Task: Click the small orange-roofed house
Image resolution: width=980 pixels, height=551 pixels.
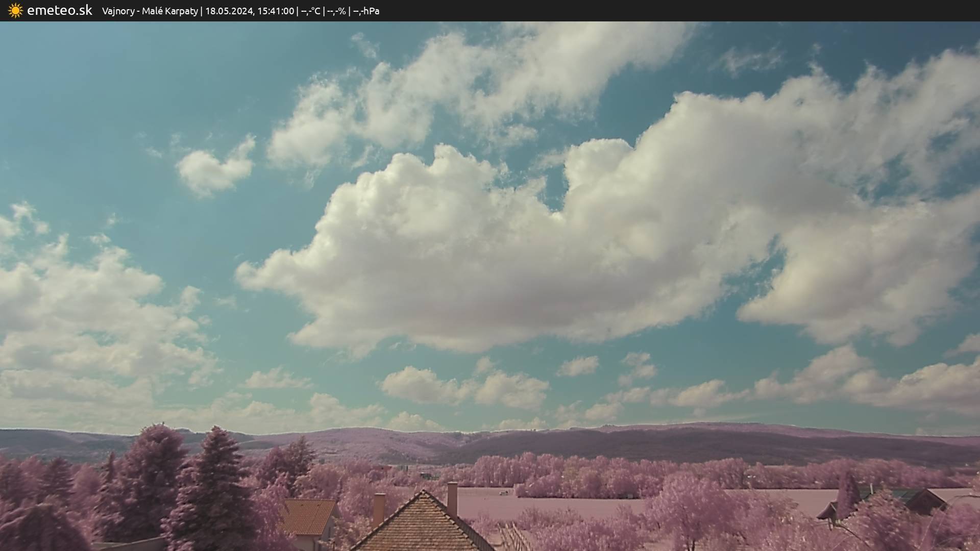Action: (309, 516)
